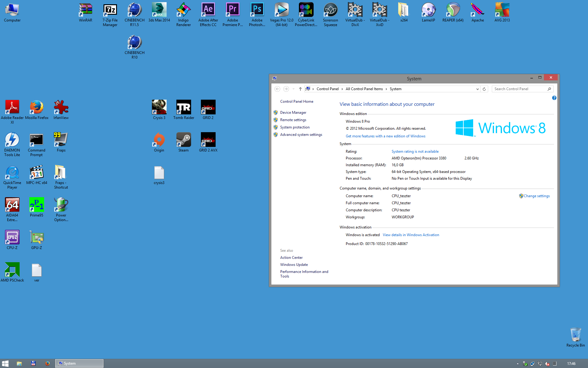Select Tomb Raider game icon

tap(183, 110)
